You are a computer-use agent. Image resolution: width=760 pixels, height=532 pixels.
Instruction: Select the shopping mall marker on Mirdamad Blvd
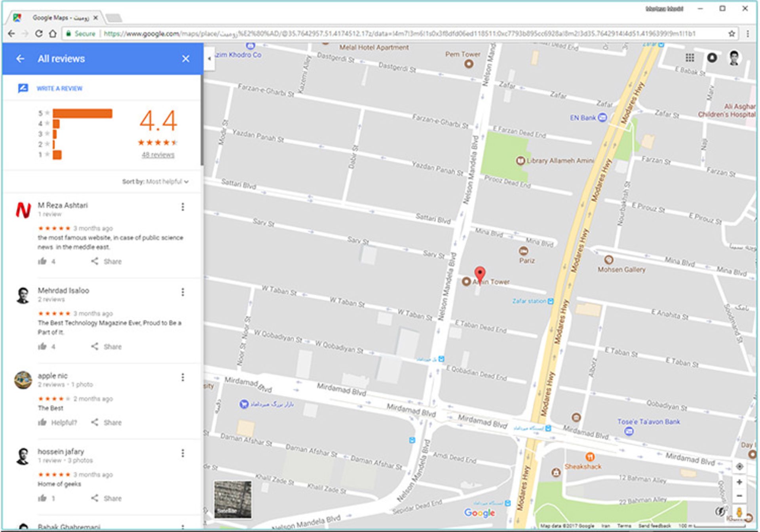point(244,404)
